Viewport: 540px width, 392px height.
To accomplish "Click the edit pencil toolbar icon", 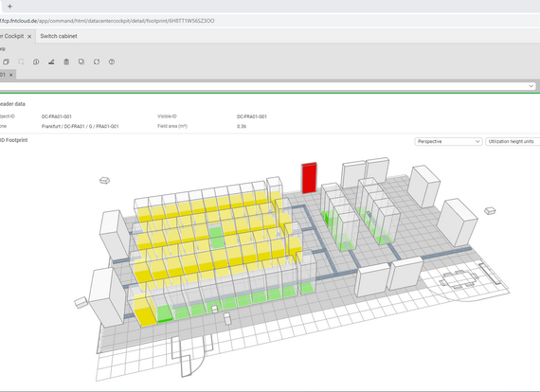I will 51,62.
